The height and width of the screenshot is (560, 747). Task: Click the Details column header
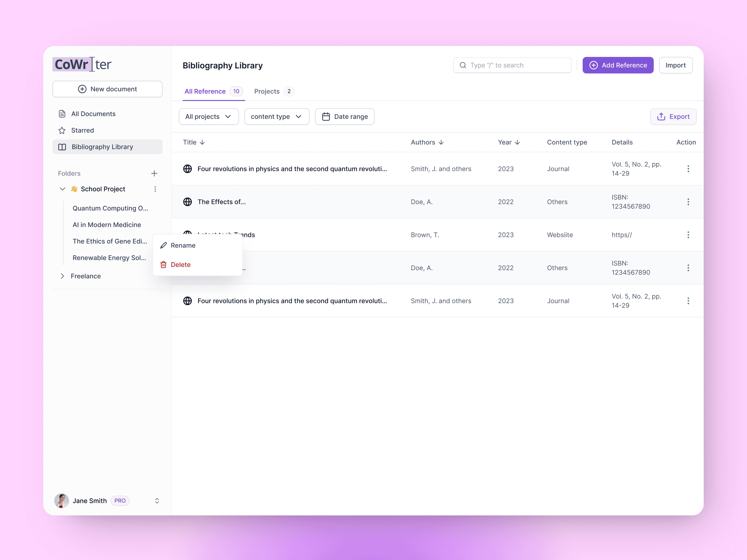point(622,142)
